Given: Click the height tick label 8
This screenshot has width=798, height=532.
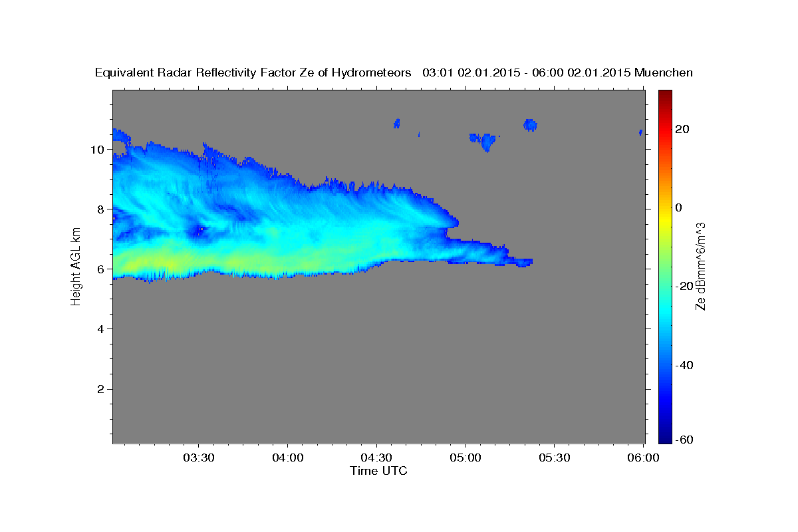Looking at the screenshot, I should tap(100, 209).
